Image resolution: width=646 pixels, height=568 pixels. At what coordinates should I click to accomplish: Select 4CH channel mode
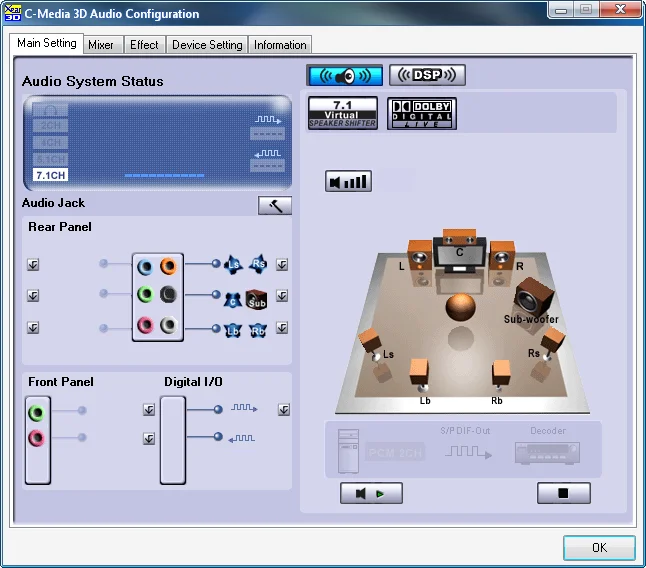[50, 143]
